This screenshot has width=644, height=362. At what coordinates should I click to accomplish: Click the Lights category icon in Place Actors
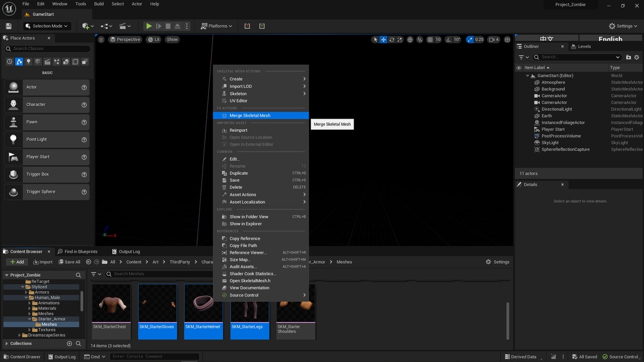(28, 62)
